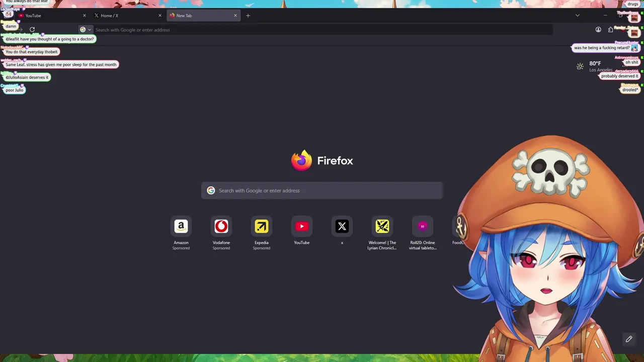Focus the top address bar field
This screenshot has height=362, width=644.
[315, 30]
